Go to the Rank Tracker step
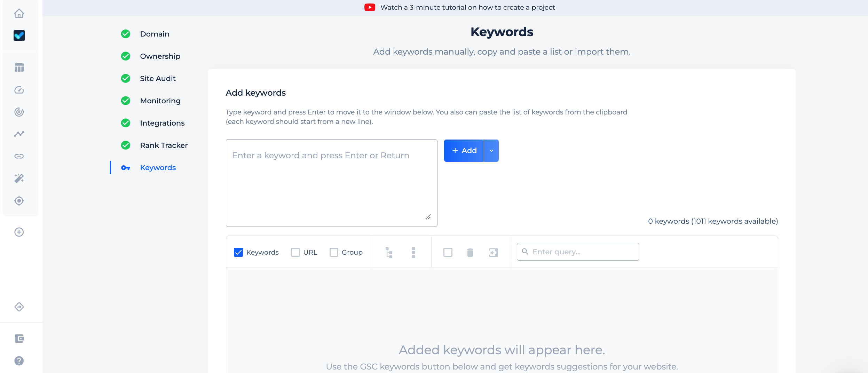 tap(164, 145)
